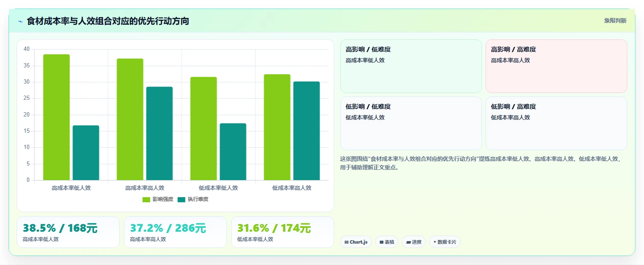Click 影响强度 bar for 高成本率低人效

[x=56, y=117]
